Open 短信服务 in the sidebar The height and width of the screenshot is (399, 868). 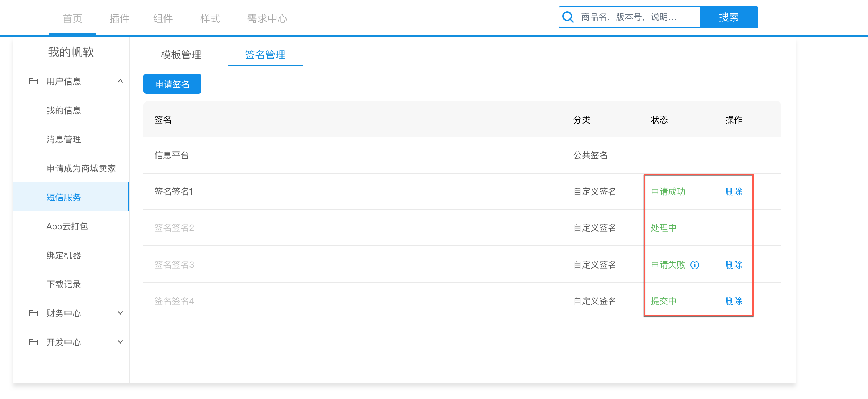click(x=64, y=197)
